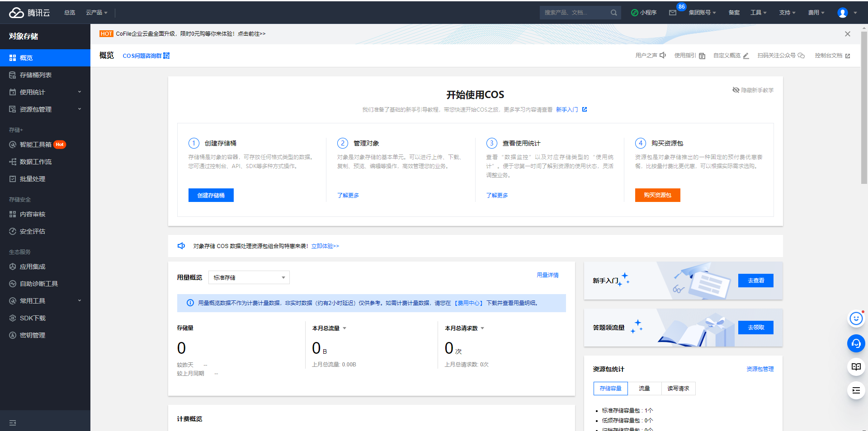Open 数据工作流 in the sidebar
This screenshot has width=868, height=431.
point(45,162)
